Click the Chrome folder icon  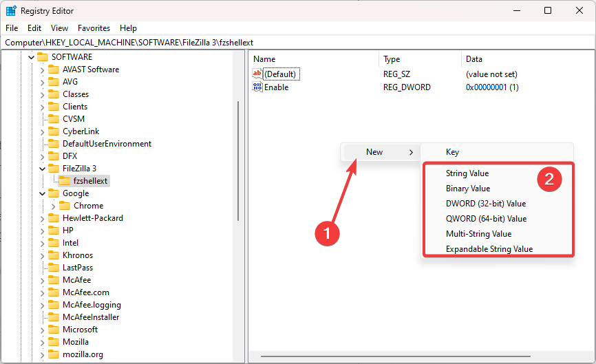[65, 206]
